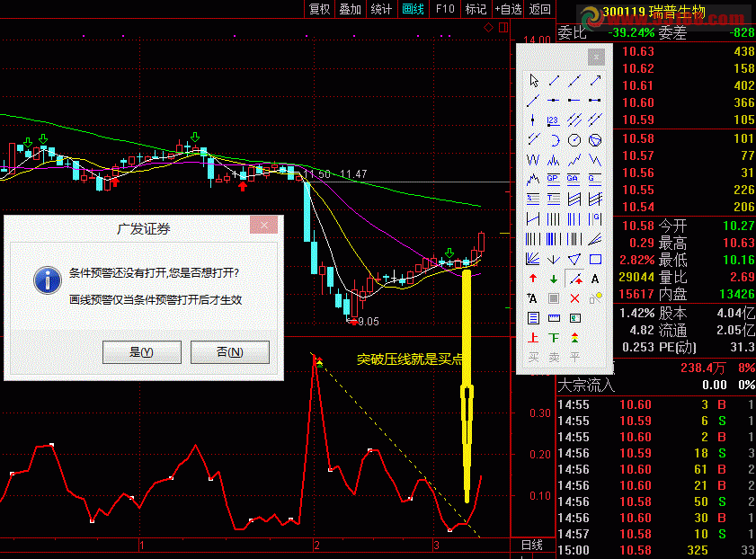Open the drawing list document icon
This screenshot has height=559, width=756.
pyautogui.click(x=533, y=318)
